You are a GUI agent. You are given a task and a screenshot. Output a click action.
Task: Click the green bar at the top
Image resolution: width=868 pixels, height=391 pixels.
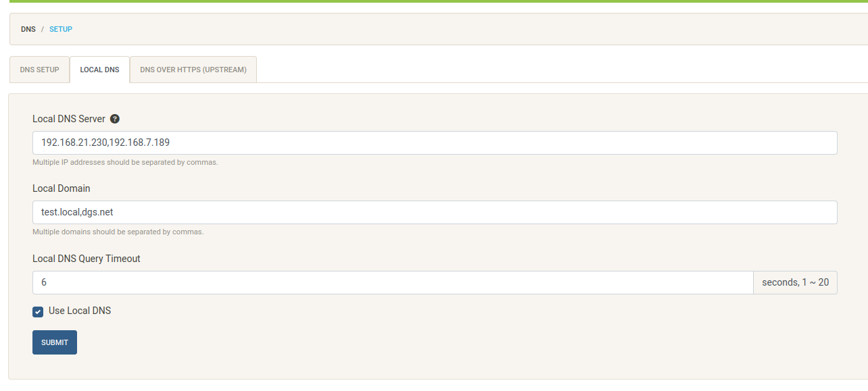click(434, 1)
